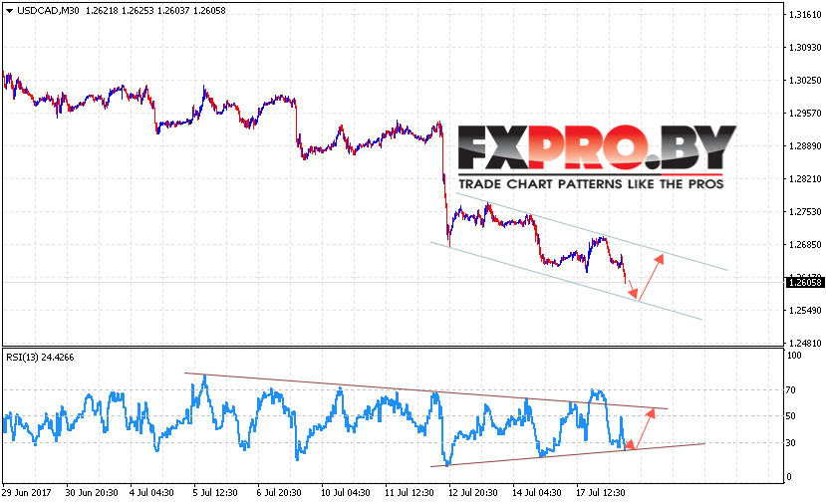Click the 11 Jul 12:30 time label
Viewport: 826px width, 504px height.
(410, 492)
